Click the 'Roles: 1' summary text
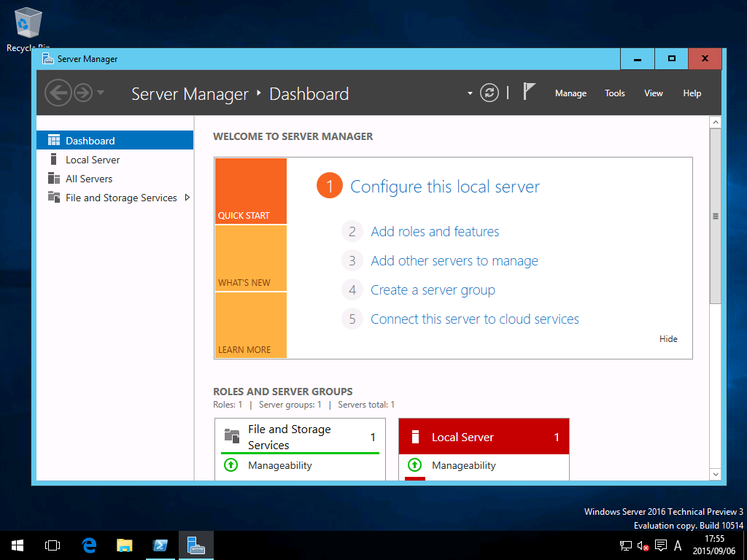This screenshot has height=560, width=747. (x=228, y=405)
